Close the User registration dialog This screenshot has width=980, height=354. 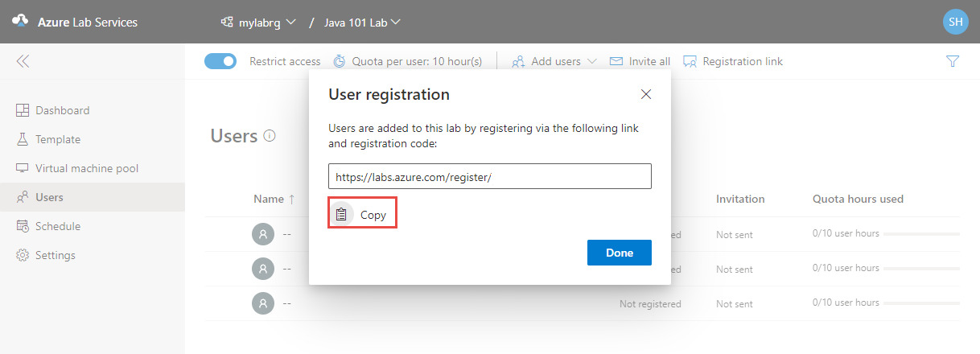click(x=645, y=94)
